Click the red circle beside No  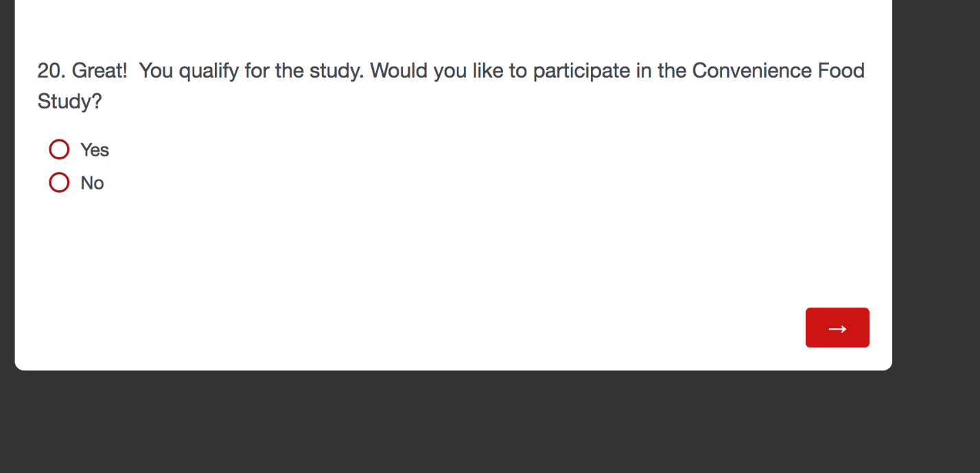coord(60,183)
